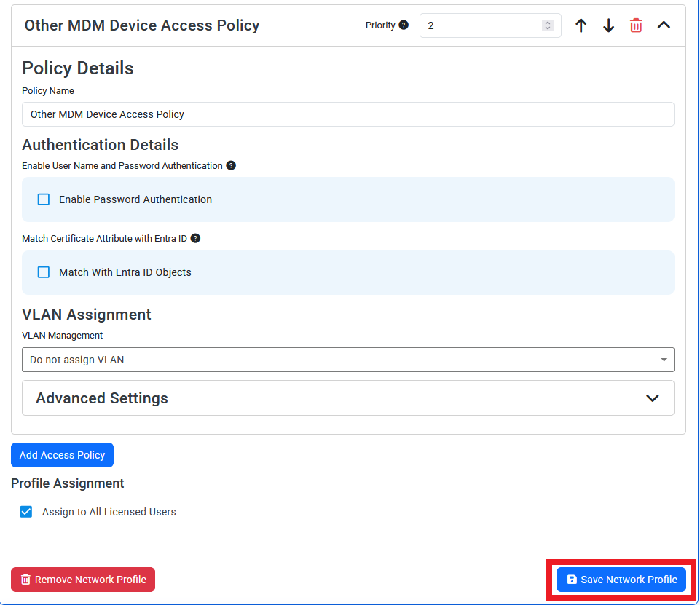Click the VLAN Management label
The width and height of the screenshot is (700, 605).
[x=62, y=335]
